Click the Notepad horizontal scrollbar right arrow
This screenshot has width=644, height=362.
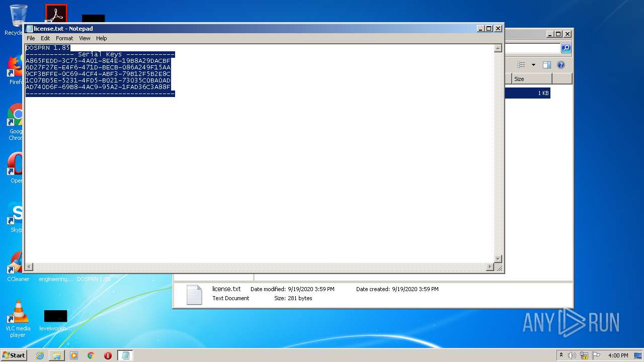(490, 267)
